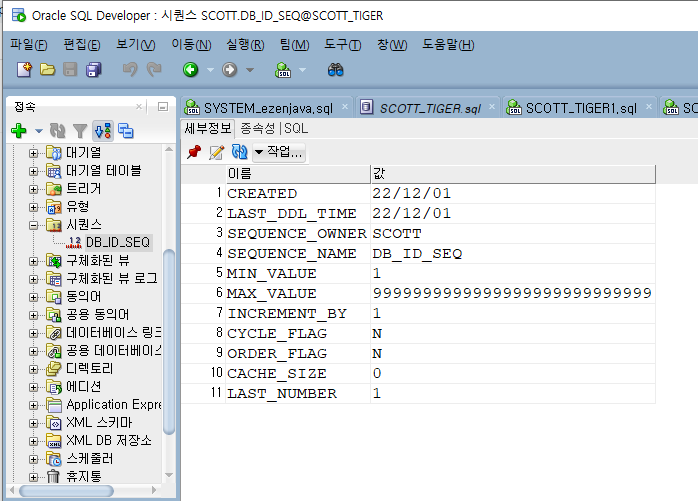The width and height of the screenshot is (698, 501).
Task: Click the Redo arrow icon
Action: click(x=154, y=69)
